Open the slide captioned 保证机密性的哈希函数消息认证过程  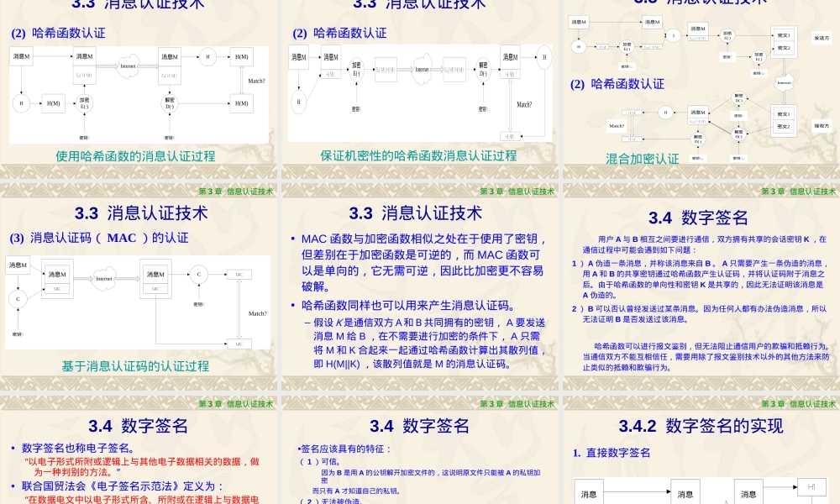click(420, 88)
